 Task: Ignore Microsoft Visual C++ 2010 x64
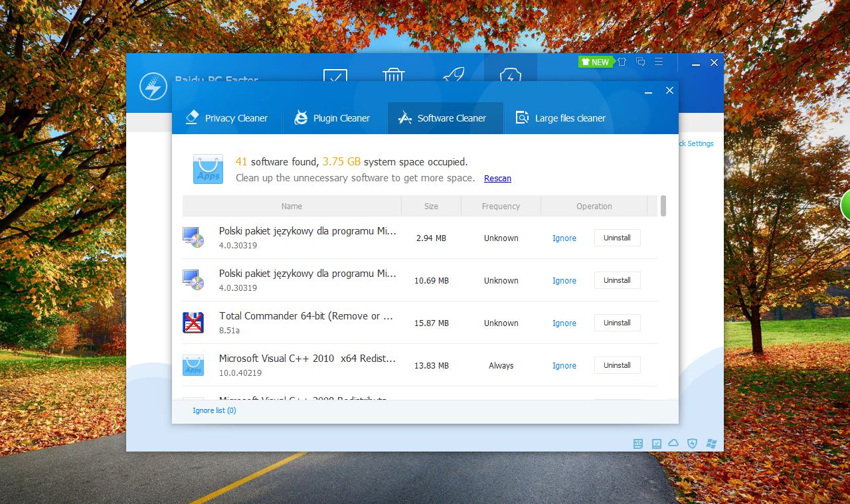pyautogui.click(x=564, y=365)
